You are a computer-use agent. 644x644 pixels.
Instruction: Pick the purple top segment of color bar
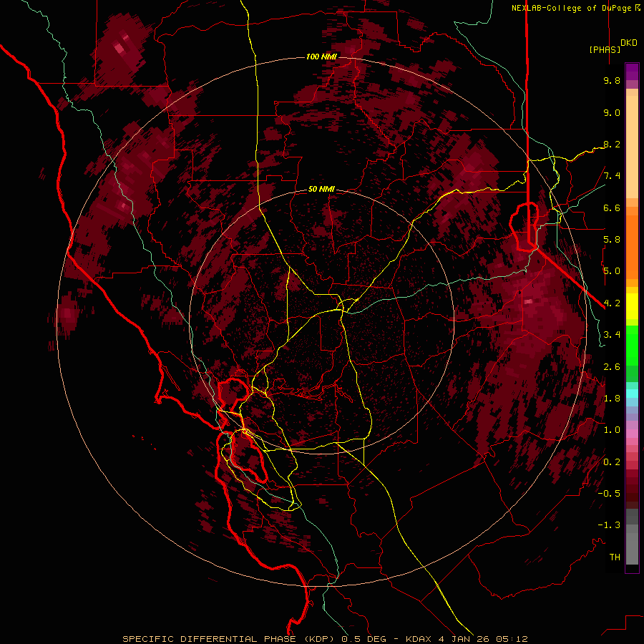(632, 72)
